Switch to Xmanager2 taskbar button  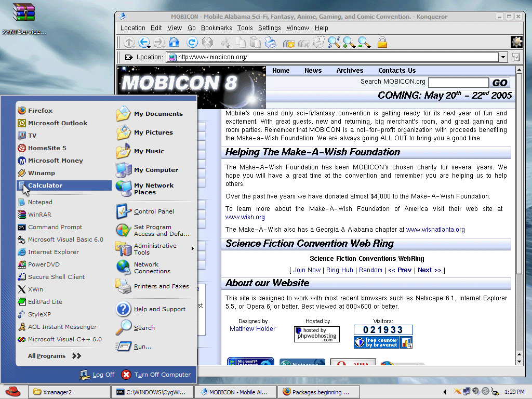(69, 392)
